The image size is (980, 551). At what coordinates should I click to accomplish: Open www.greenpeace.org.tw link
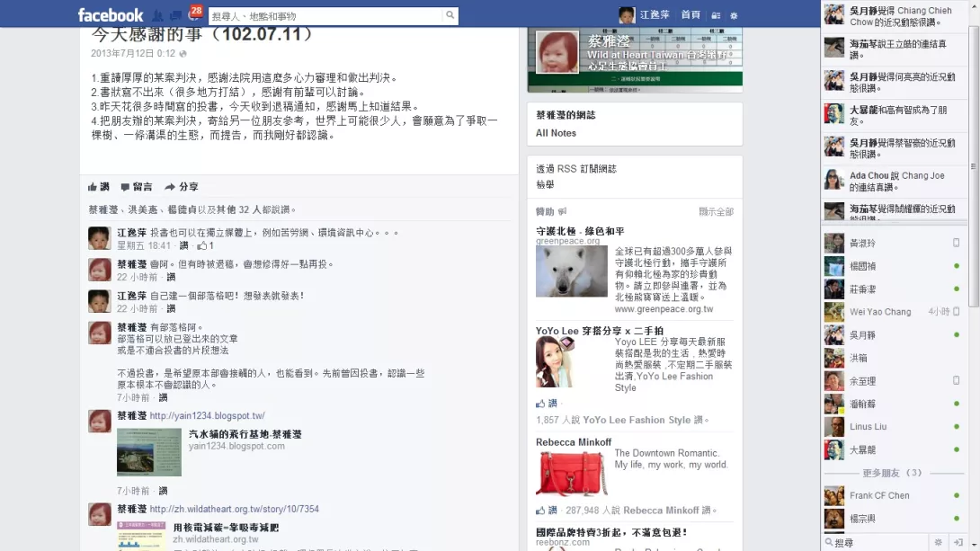coord(664,309)
